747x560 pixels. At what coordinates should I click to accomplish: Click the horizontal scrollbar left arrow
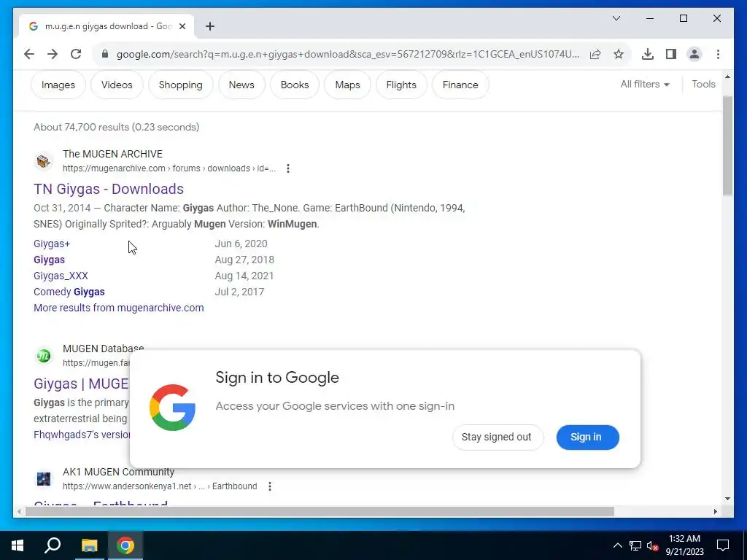[19, 512]
